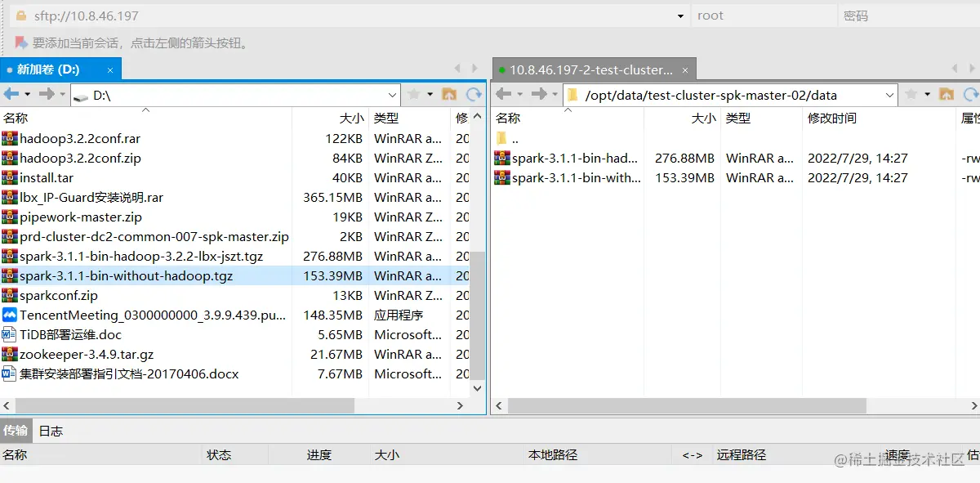
Task: Select sparkconf.zip file
Action: [59, 295]
